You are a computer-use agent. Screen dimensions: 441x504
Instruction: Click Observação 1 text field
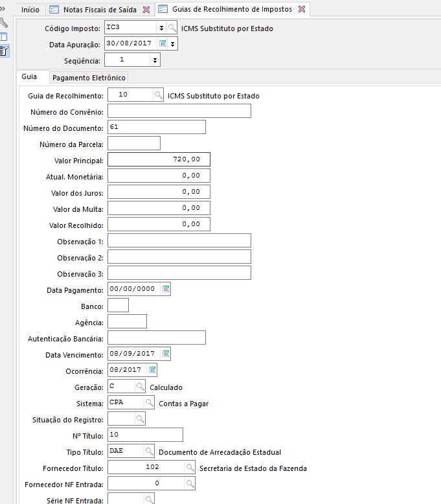pyautogui.click(x=179, y=240)
